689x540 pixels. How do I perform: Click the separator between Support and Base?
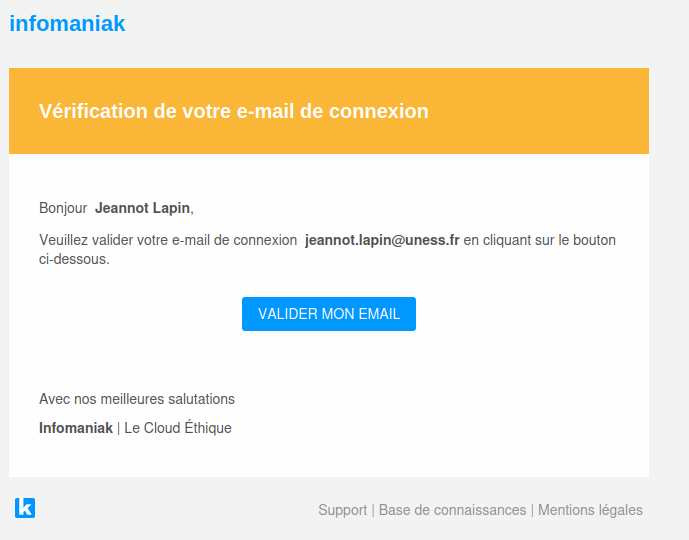click(373, 510)
